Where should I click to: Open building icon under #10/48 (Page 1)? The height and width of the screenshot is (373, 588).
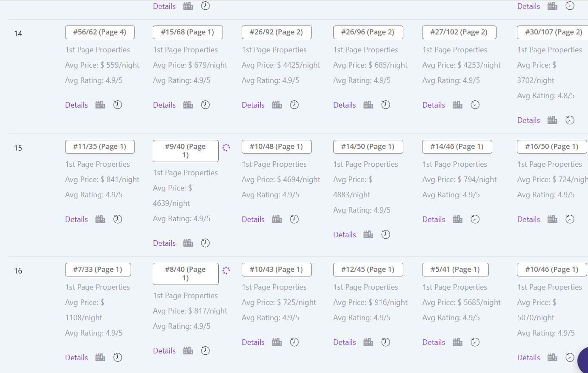[277, 219]
